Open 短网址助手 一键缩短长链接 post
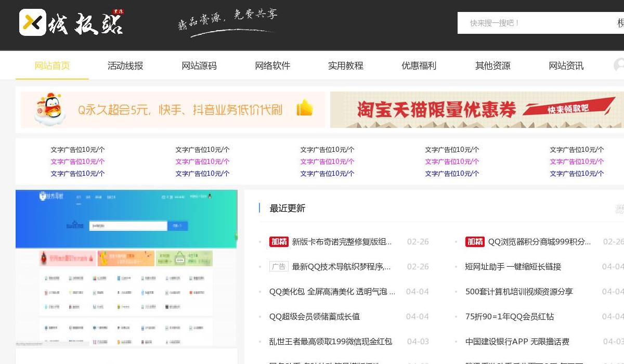Viewport: 624px width, 364px height. pyautogui.click(x=513, y=267)
